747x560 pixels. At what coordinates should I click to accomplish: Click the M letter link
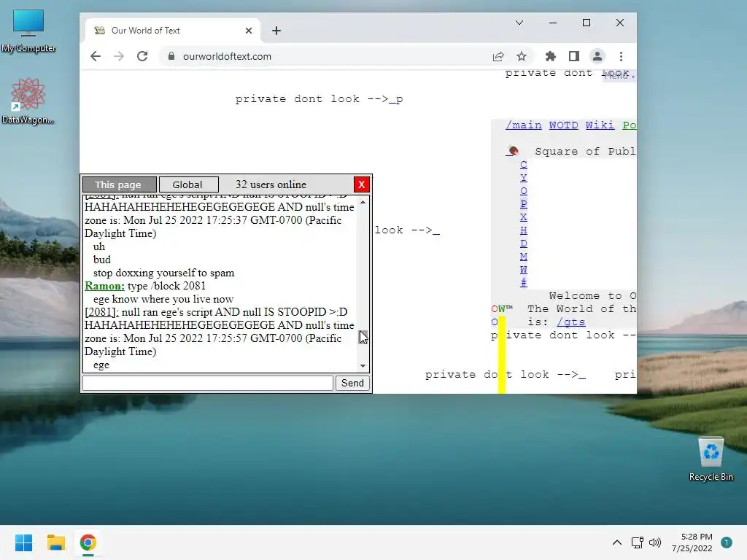tap(524, 256)
